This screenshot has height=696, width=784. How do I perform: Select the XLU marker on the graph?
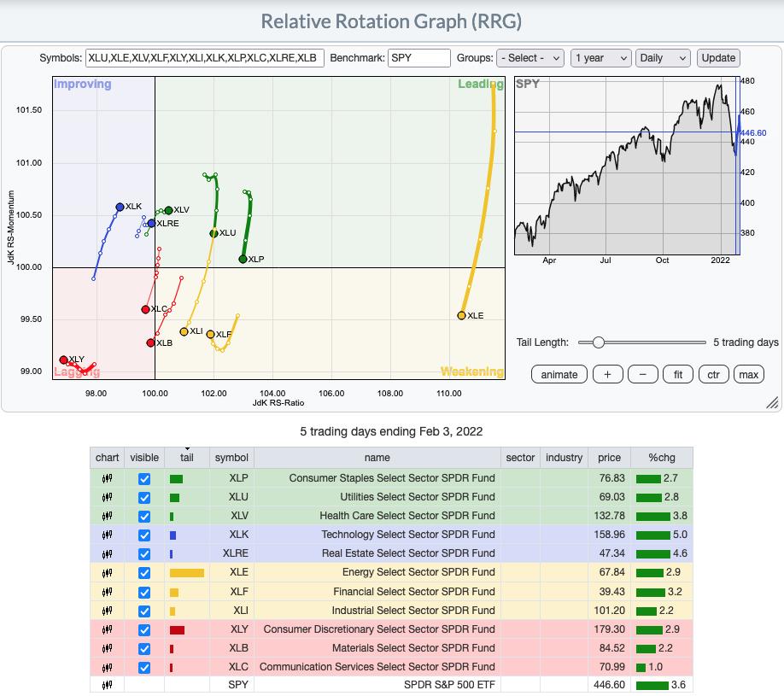coord(214,233)
